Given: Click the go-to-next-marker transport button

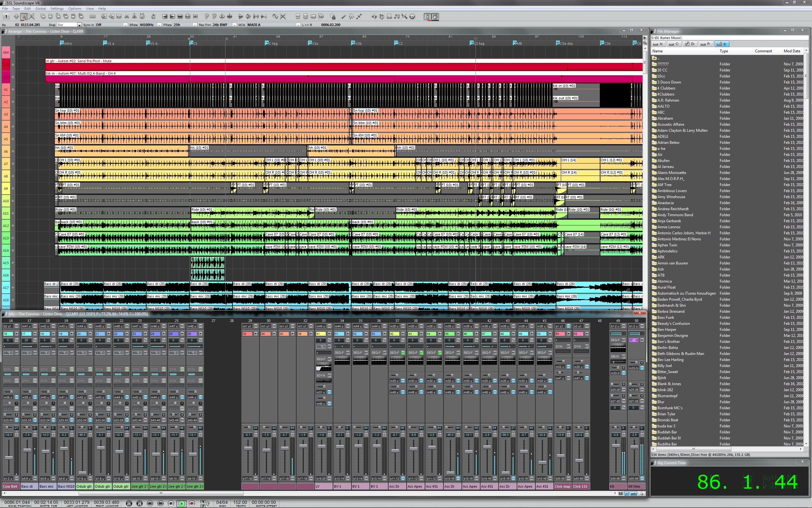Looking at the screenshot, I should click(x=140, y=503).
